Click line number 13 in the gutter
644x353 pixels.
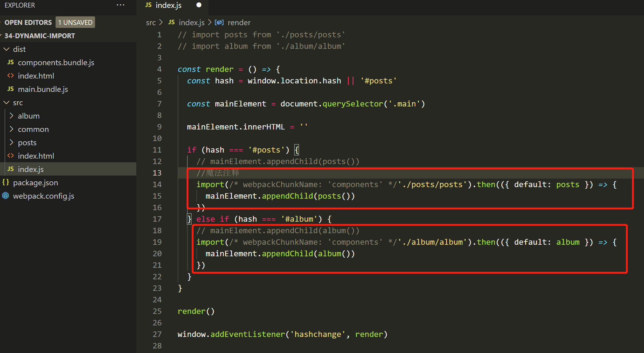tap(157, 173)
